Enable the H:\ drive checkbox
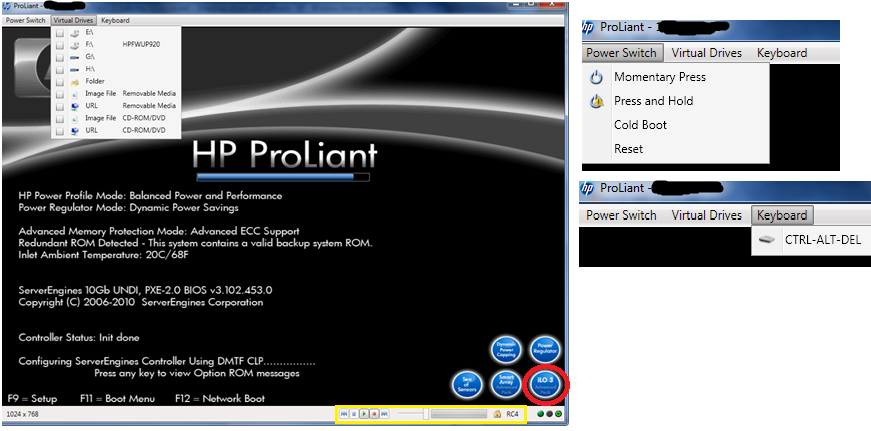Screen dimensions: 871x431 [60, 69]
